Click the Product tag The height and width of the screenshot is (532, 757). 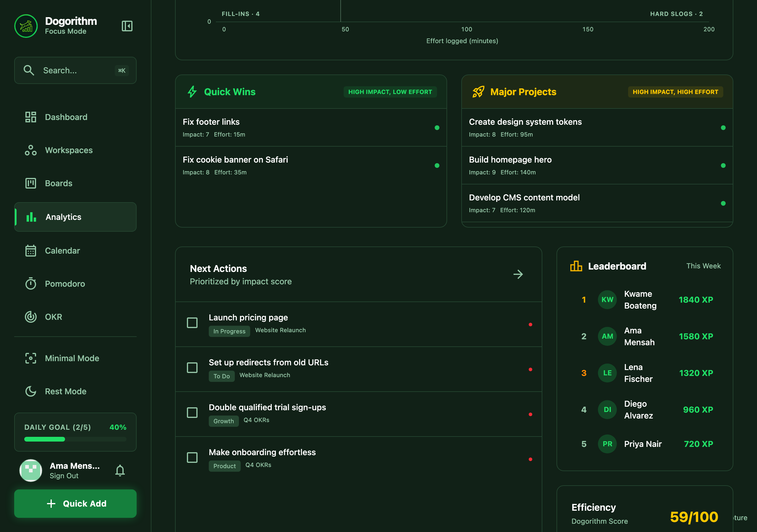[224, 466]
